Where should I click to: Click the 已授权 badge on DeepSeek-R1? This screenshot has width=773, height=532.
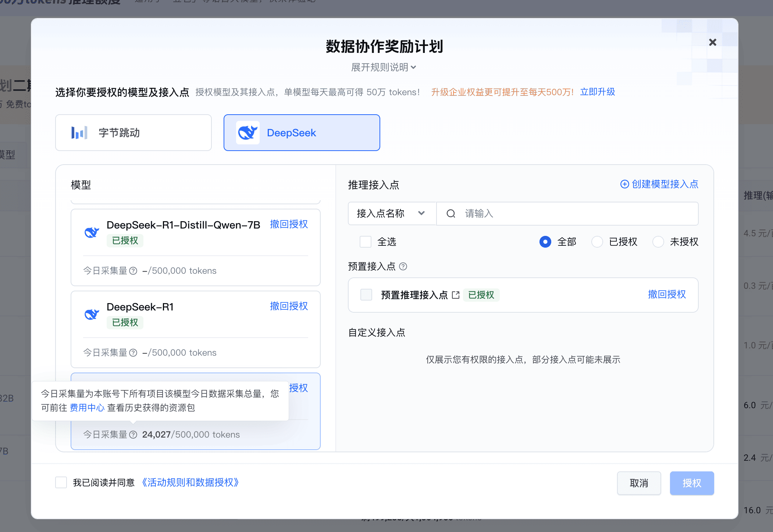[x=125, y=323]
